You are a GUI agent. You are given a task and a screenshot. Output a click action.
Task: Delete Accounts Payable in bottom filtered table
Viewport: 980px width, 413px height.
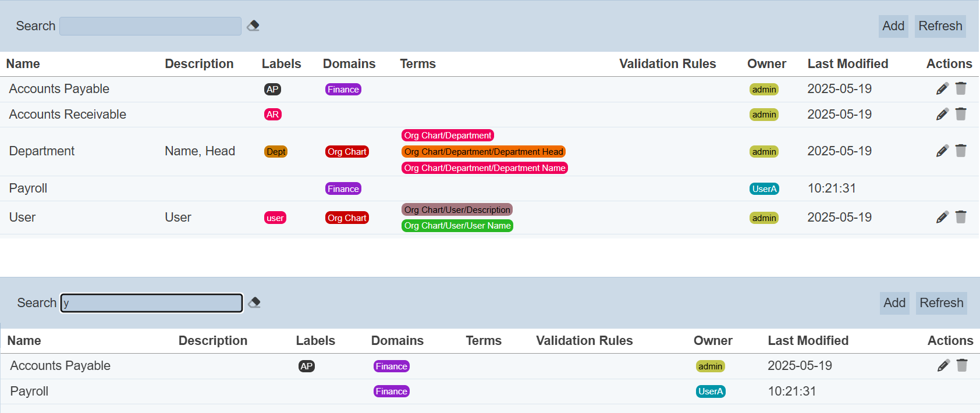point(962,366)
